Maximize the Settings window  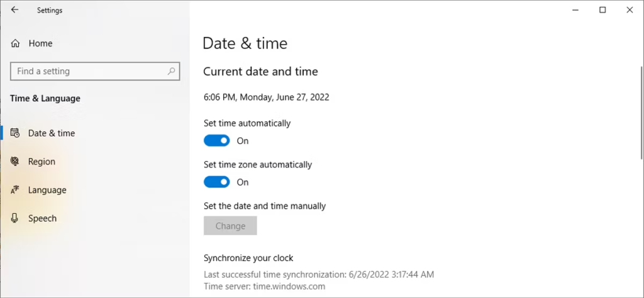click(602, 10)
